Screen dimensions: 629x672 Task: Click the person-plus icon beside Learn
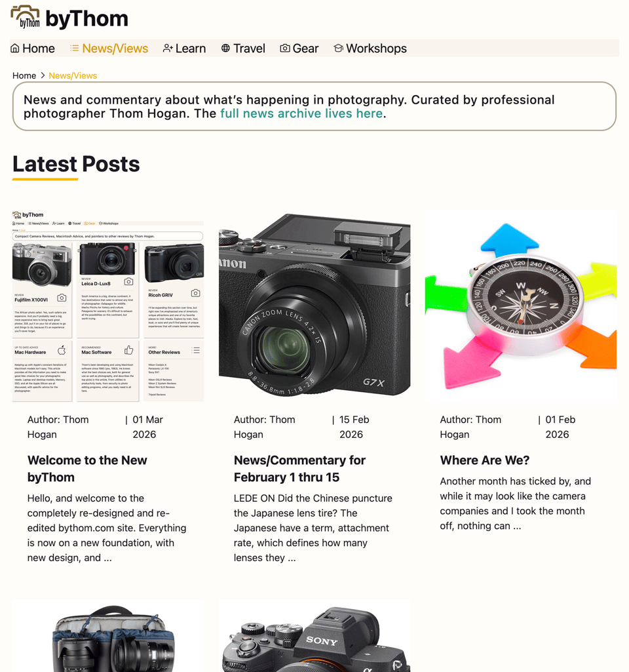click(x=168, y=48)
